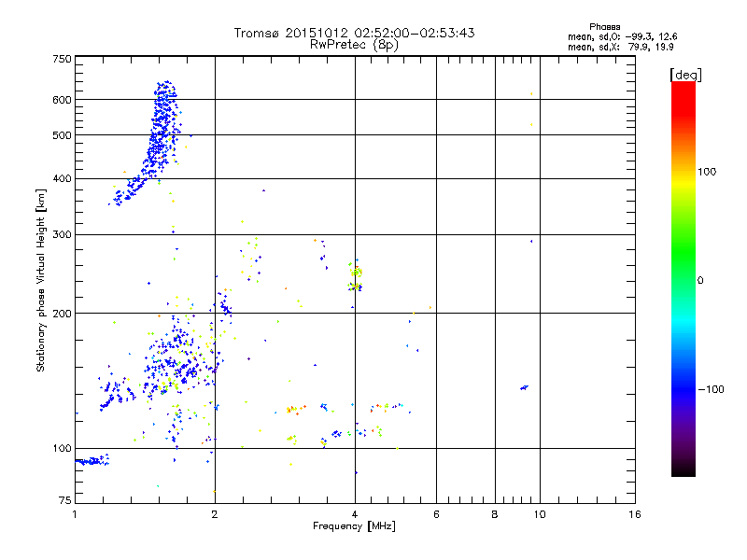Click the y-axis label 'Stationary phase Virtual Height [km]'
Screen dimensions: 747x560
(x=40, y=280)
